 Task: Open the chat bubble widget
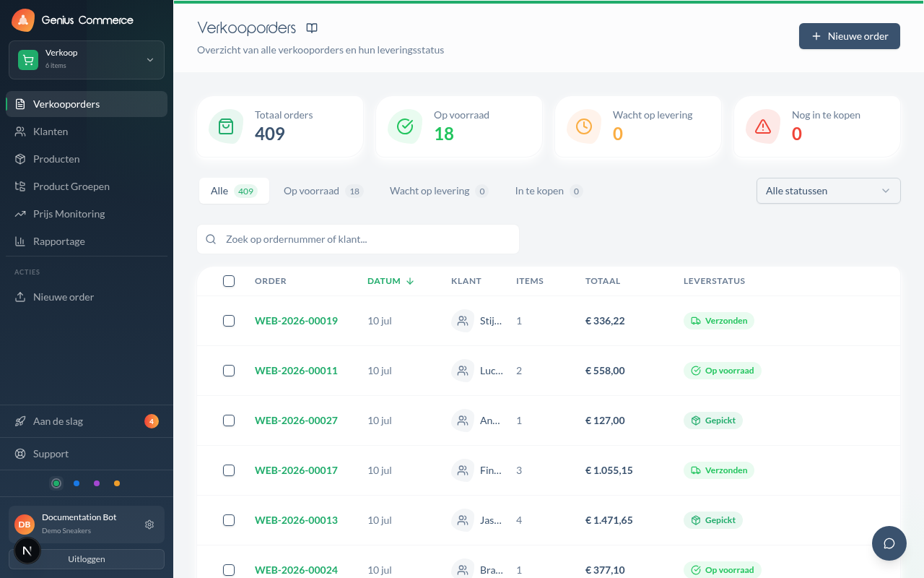889,543
